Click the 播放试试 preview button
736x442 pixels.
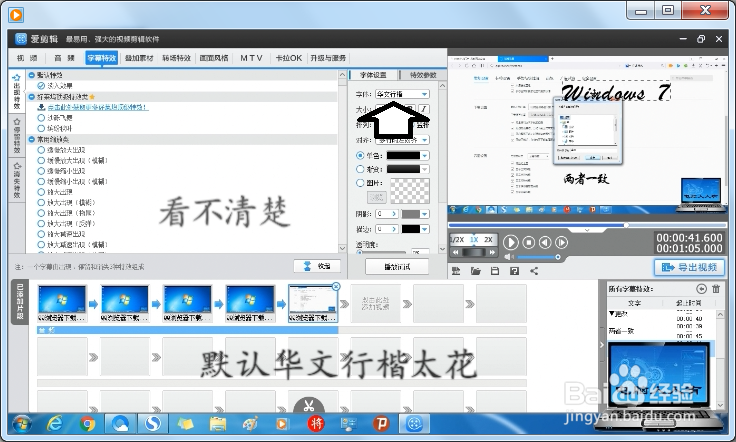click(397, 267)
